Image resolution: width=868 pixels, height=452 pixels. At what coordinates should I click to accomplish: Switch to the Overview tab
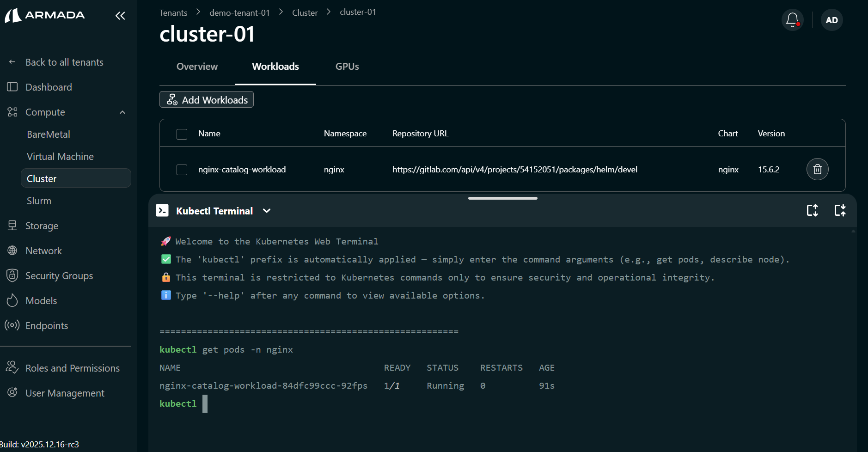197,67
